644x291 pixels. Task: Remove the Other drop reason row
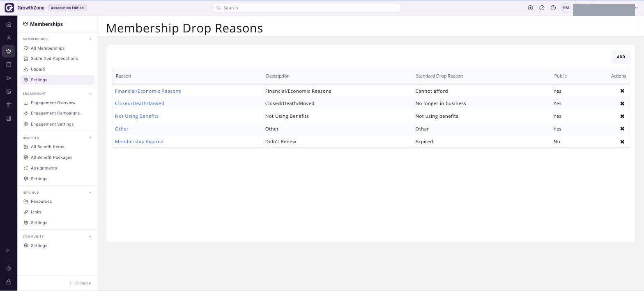point(622,129)
